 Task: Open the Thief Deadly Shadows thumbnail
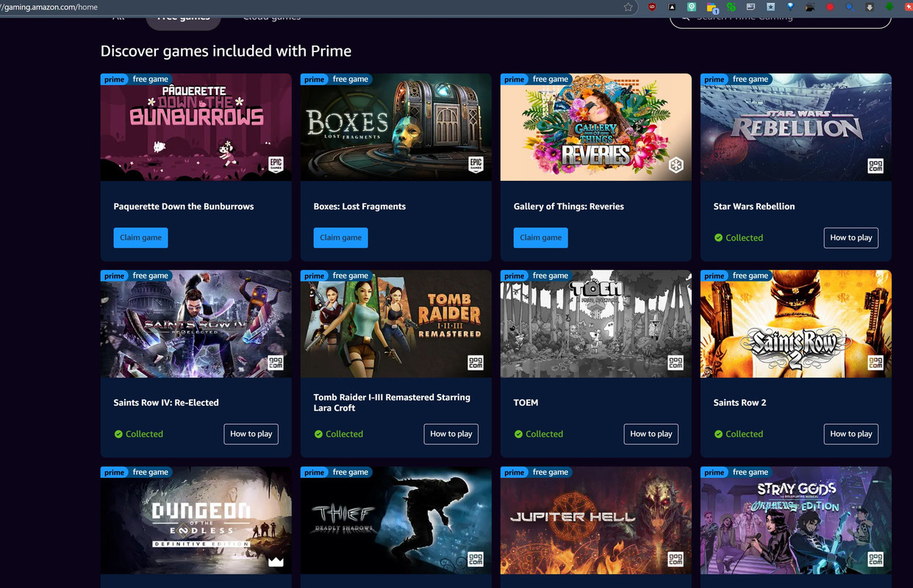pyautogui.click(x=396, y=520)
